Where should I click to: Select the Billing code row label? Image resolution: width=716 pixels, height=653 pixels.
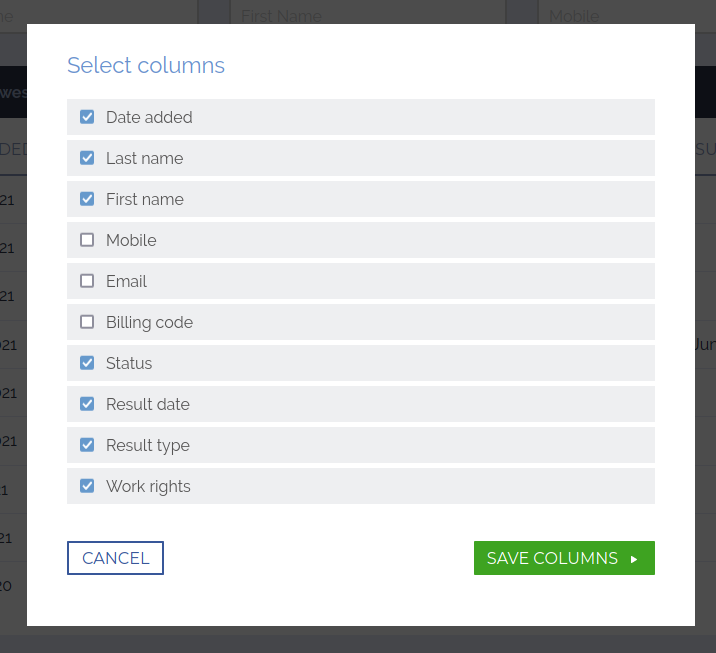[x=149, y=322]
